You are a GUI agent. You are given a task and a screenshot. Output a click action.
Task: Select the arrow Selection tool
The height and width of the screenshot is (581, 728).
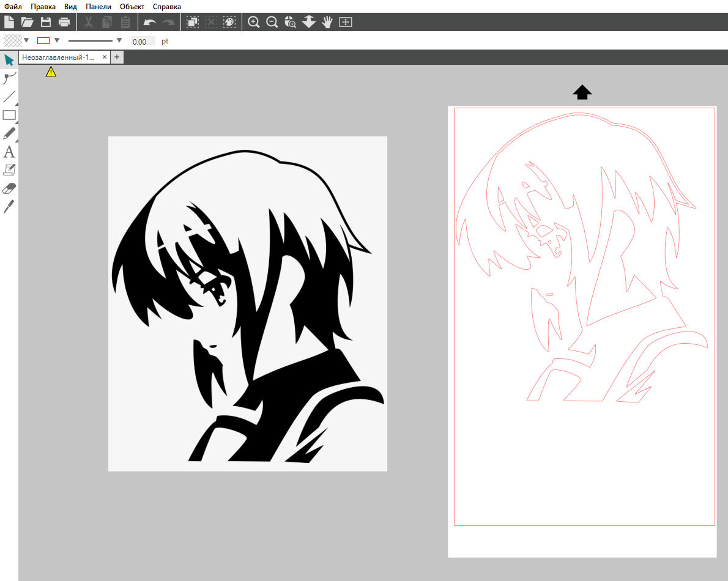pyautogui.click(x=9, y=60)
